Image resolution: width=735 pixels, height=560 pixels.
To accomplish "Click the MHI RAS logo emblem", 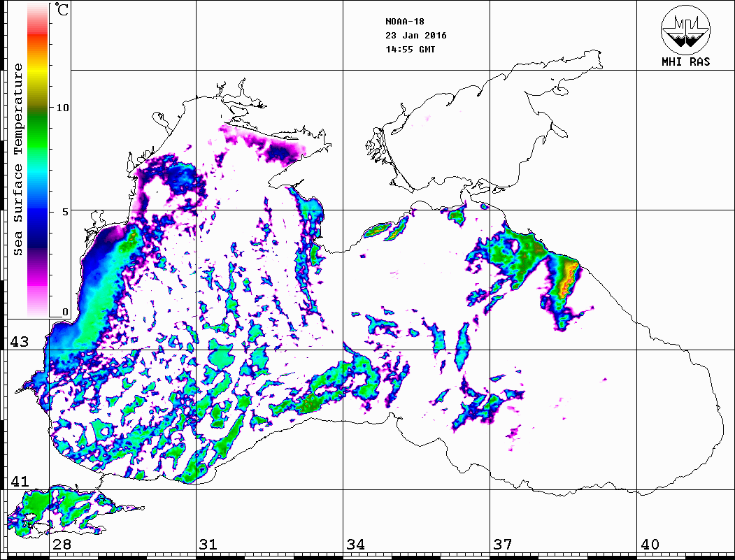I will tap(686, 29).
